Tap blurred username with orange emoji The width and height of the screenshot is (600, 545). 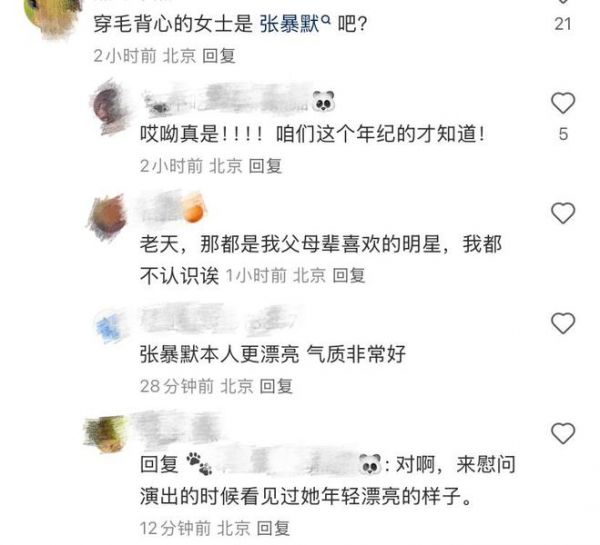click(x=174, y=209)
